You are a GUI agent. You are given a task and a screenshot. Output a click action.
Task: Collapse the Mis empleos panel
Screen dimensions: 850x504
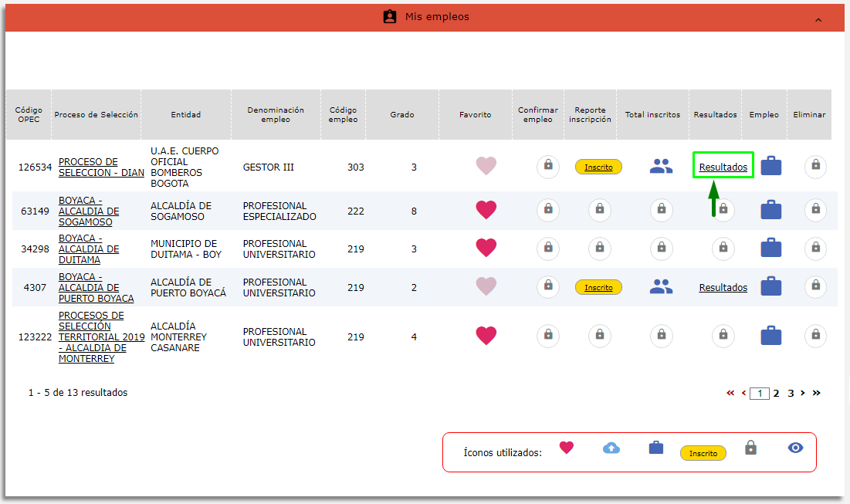point(818,19)
